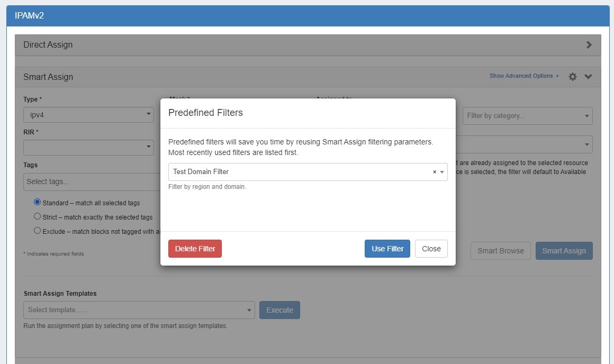Open the predefined filter dropdown arrow

(442, 172)
